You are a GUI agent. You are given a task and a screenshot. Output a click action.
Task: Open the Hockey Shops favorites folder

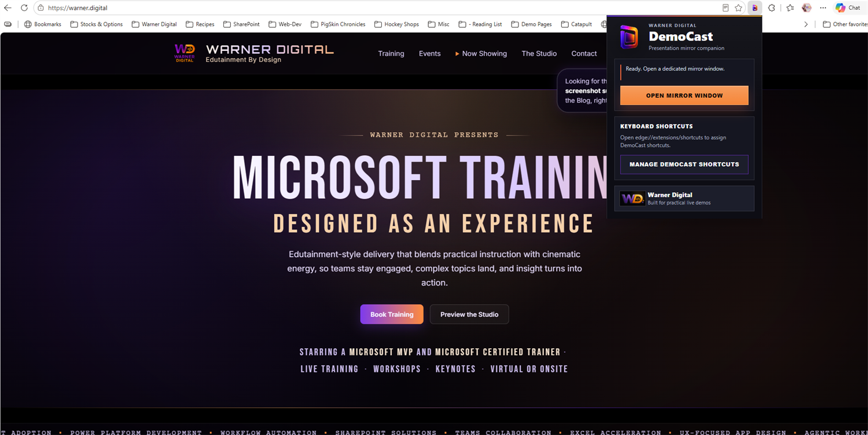click(x=396, y=24)
